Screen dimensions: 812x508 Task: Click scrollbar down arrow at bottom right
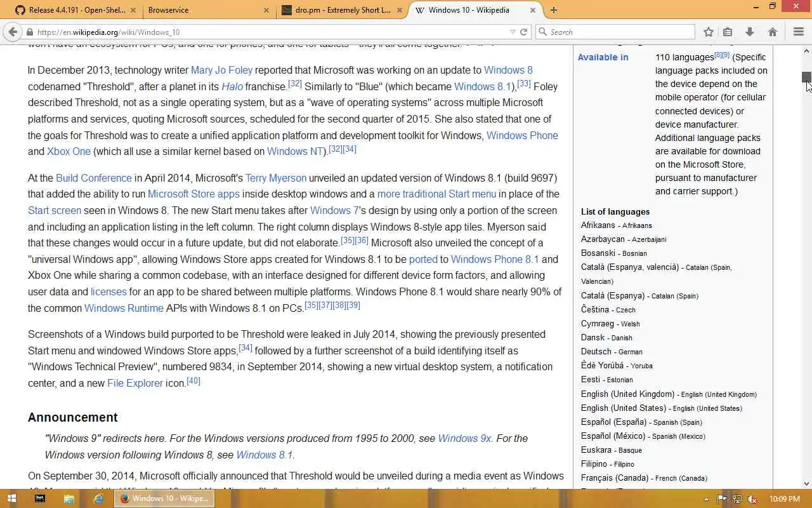coord(806,483)
